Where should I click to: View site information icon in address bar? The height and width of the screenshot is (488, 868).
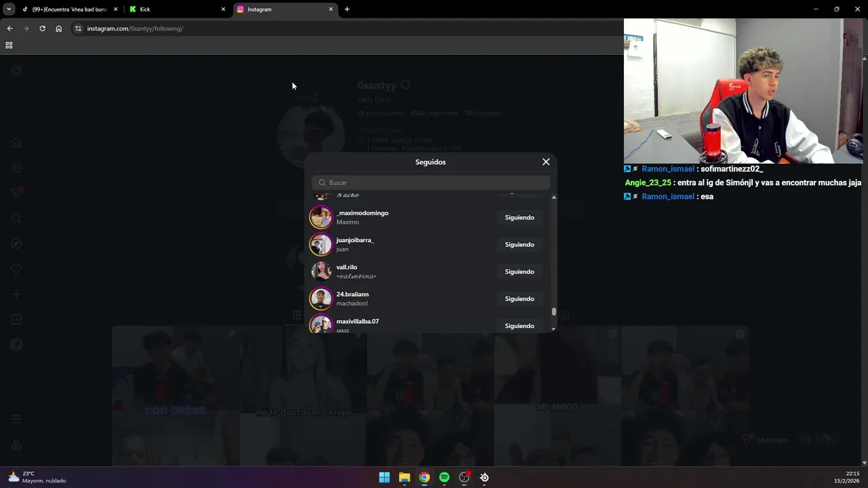coord(78,28)
